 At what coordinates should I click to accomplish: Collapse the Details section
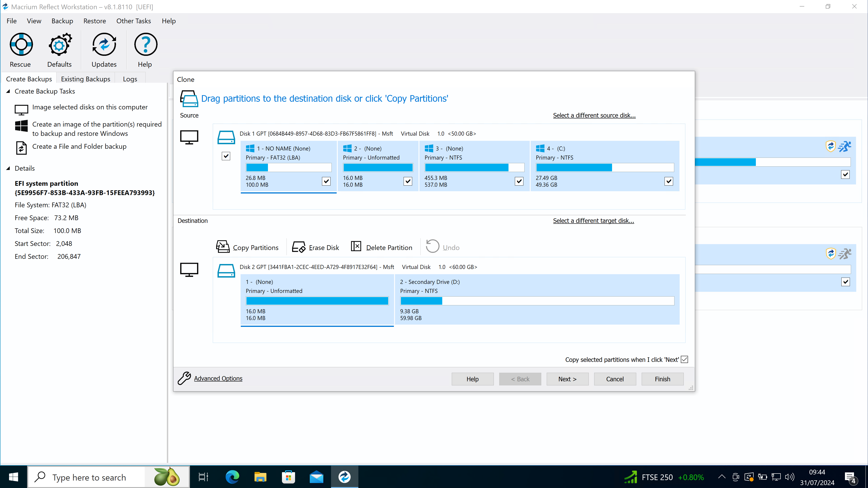point(8,168)
